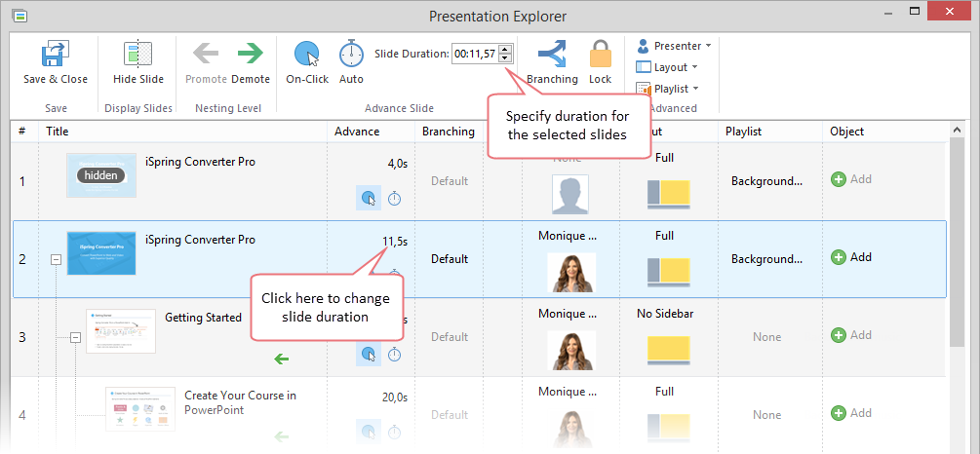Click Add button on slide 2

click(851, 257)
